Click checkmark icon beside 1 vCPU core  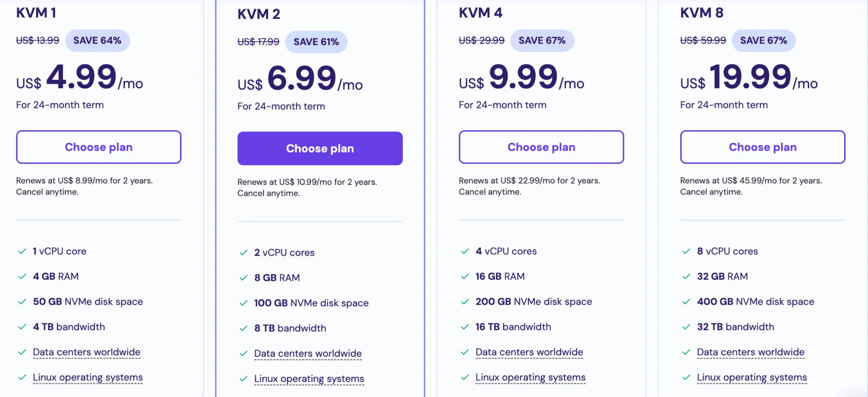coord(22,251)
